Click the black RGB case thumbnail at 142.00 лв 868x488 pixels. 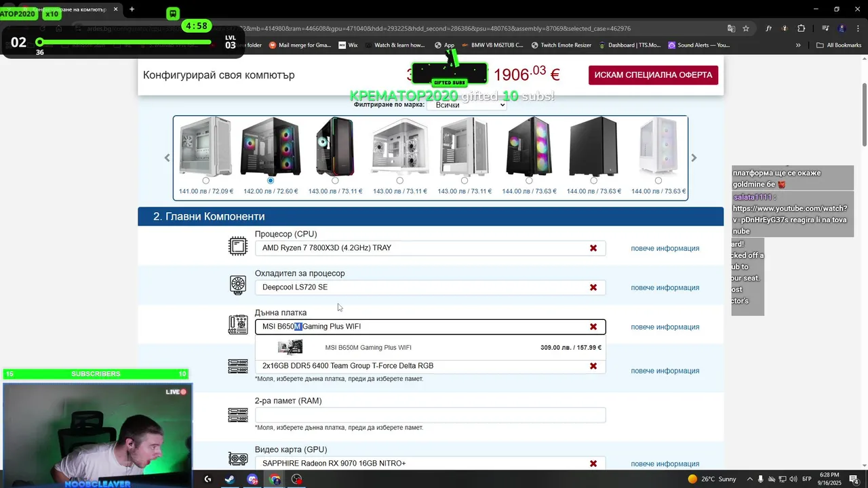[x=271, y=146]
